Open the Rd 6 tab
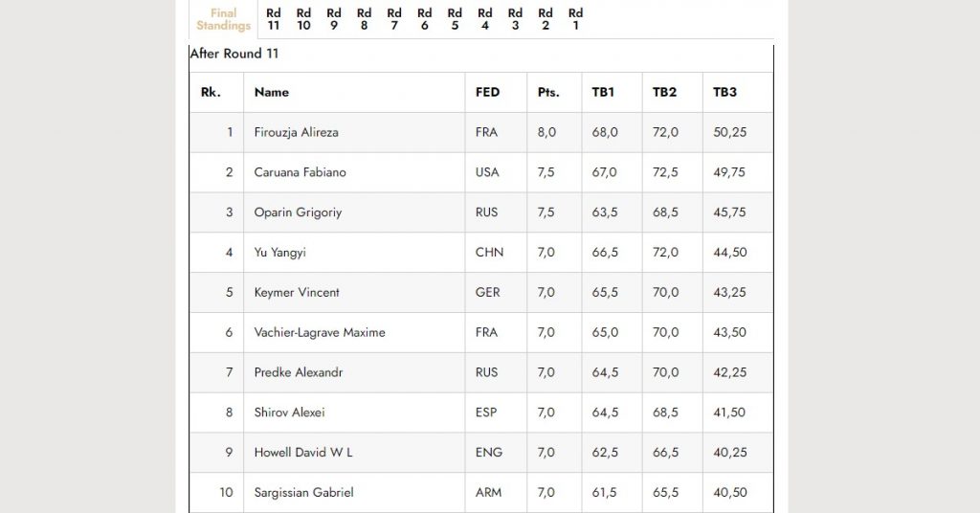Viewport: 980px width, 513px height. coord(424,19)
